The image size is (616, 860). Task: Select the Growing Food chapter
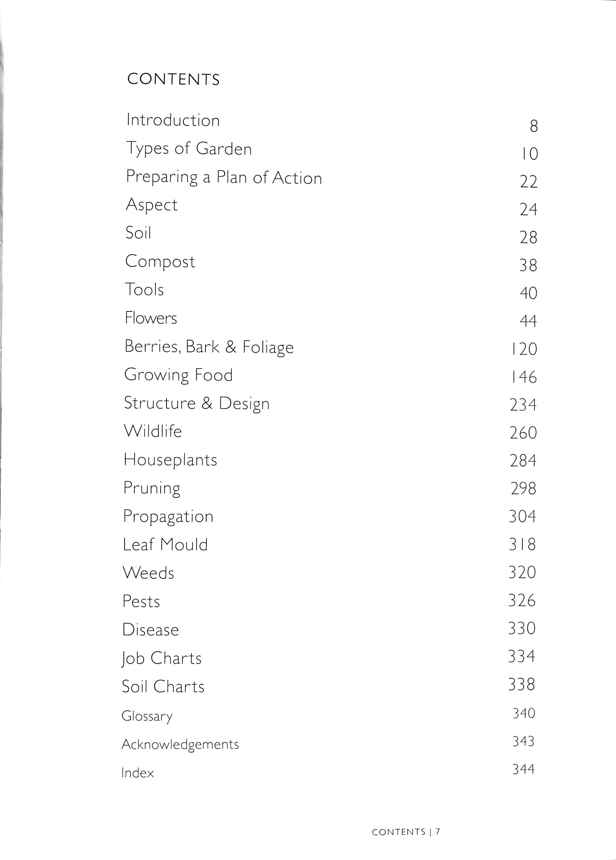[x=178, y=375]
